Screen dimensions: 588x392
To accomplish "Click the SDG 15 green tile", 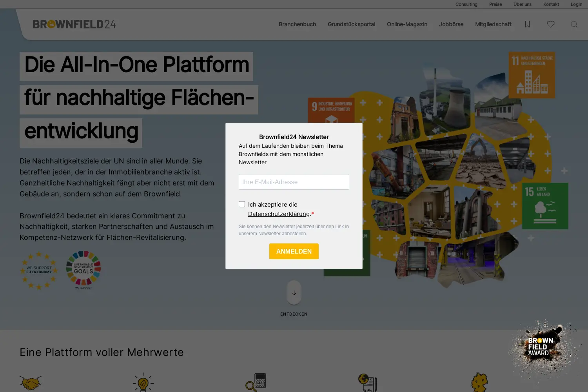I will [545, 206].
